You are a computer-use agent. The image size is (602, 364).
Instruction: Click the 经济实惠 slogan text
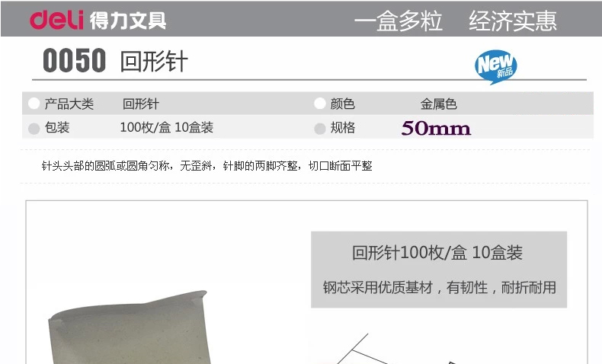[x=513, y=21]
